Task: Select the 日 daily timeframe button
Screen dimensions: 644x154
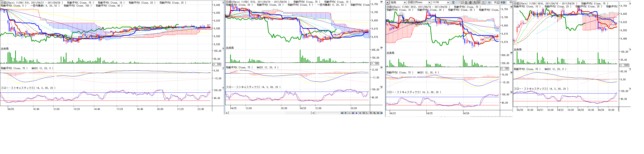Action: (466, 3)
